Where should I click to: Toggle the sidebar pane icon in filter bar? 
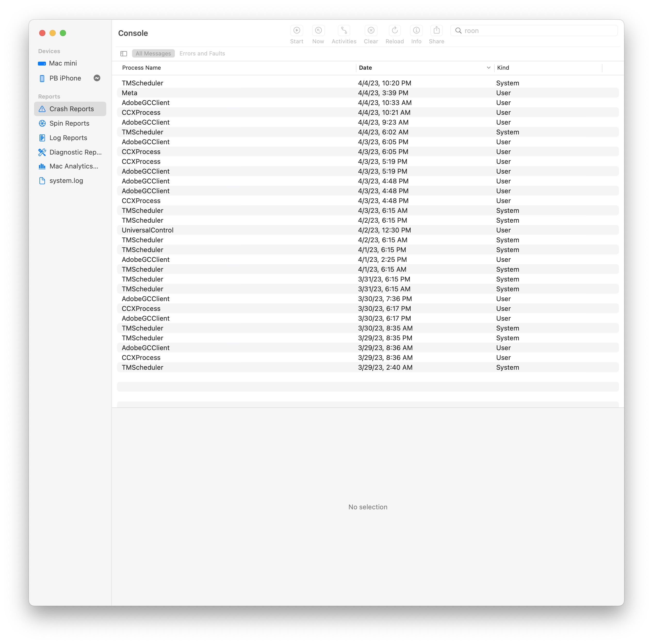point(124,54)
